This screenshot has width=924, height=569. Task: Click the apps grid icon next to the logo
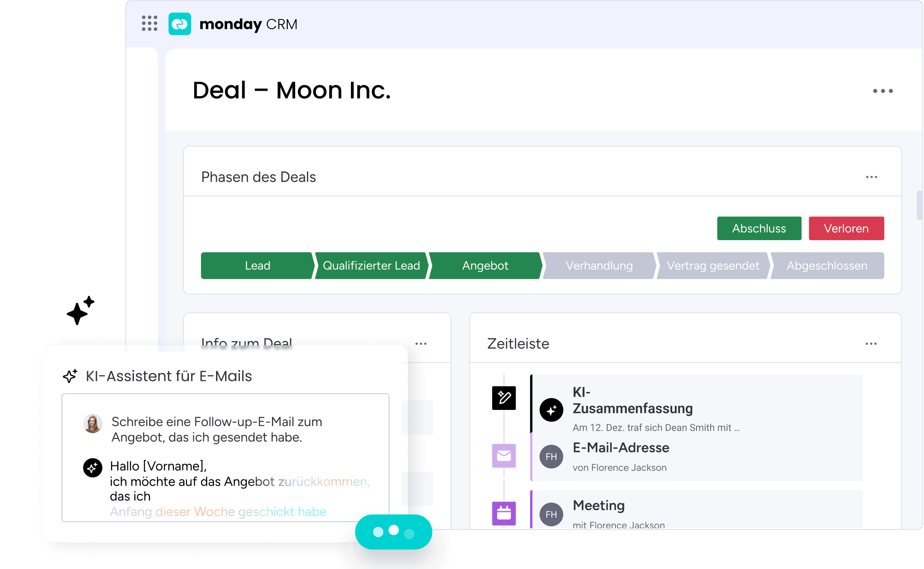[149, 24]
